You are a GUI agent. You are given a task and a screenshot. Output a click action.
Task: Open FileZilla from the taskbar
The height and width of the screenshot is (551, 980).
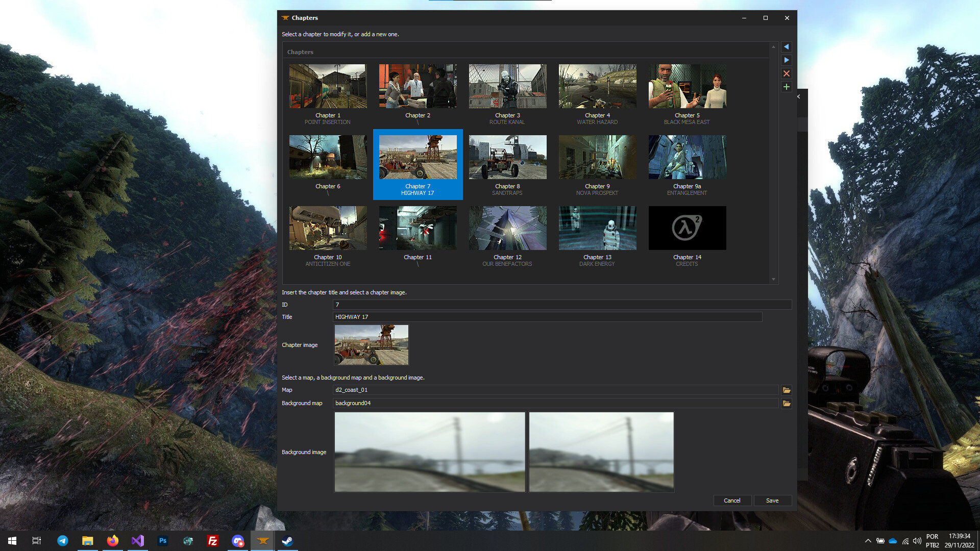(213, 540)
